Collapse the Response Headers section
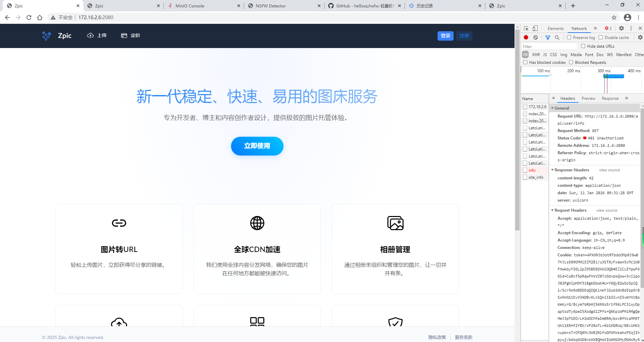644x342 pixels. [553, 170]
